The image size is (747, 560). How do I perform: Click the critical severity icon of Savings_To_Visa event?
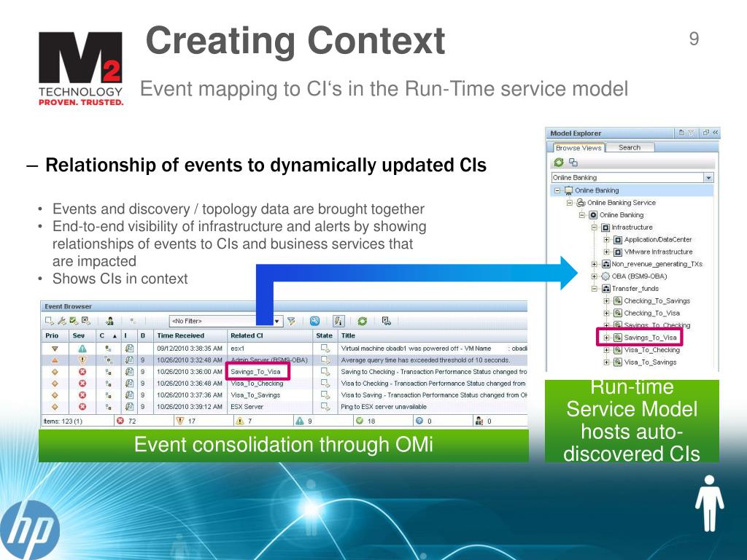[x=82, y=371]
